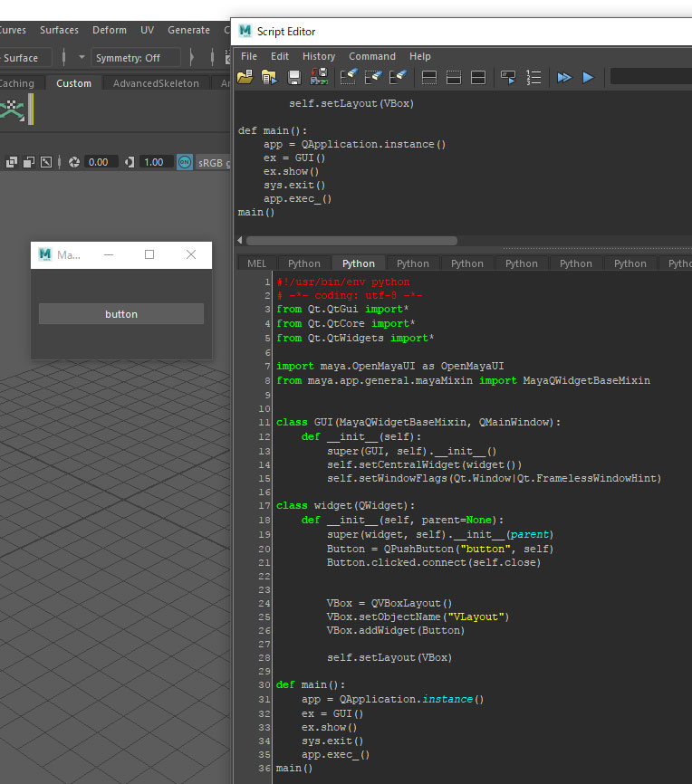Toggle Show Both history and input panes

[478, 78]
